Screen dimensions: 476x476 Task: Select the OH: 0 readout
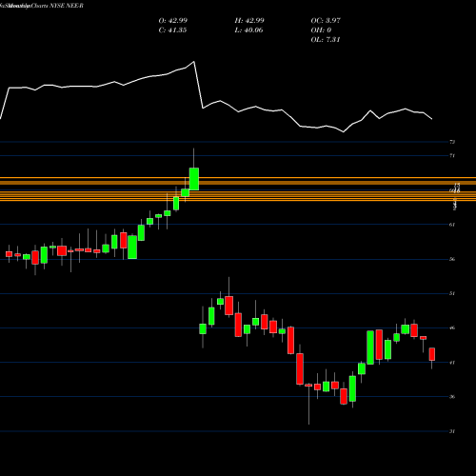321,30
